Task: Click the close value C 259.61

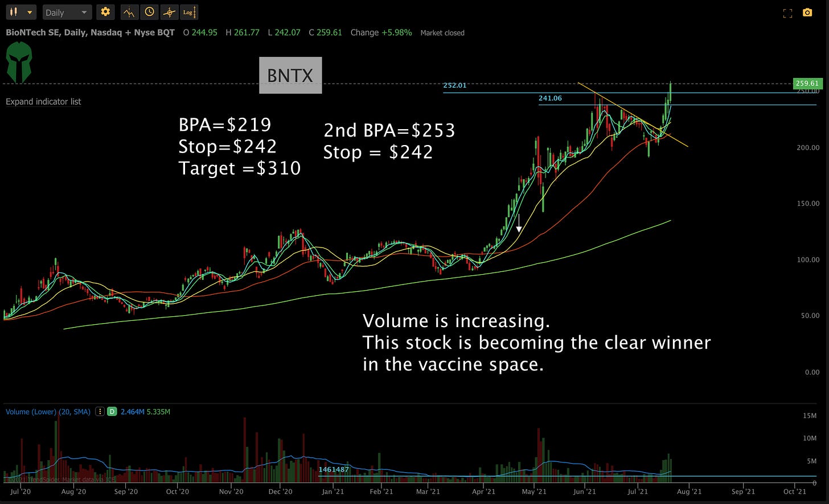Action: (326, 32)
